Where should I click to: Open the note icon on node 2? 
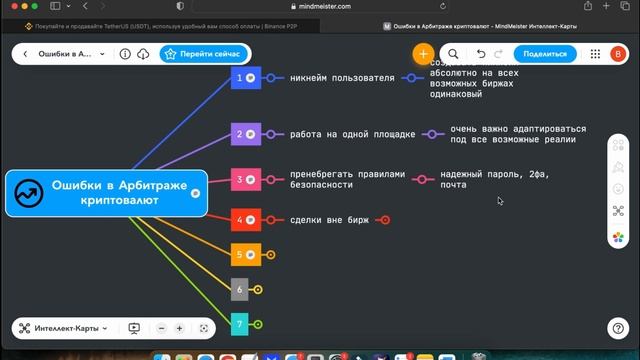[250, 134]
